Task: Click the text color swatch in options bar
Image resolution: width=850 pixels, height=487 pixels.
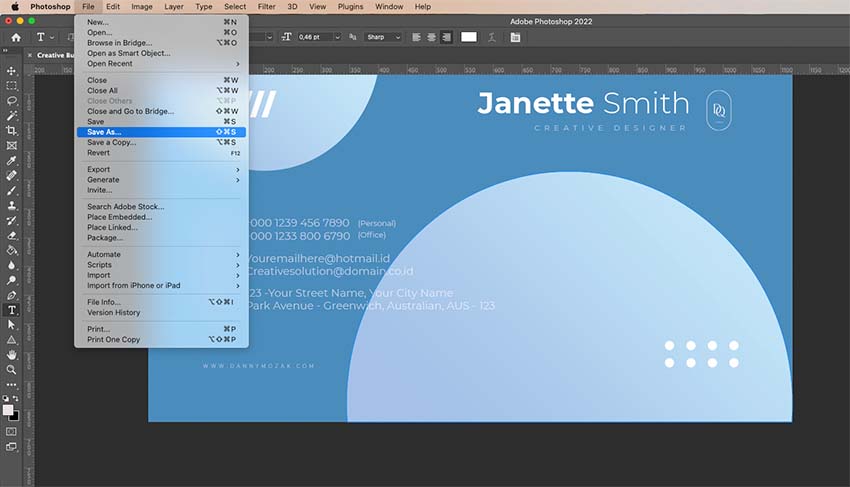Action: pos(468,37)
